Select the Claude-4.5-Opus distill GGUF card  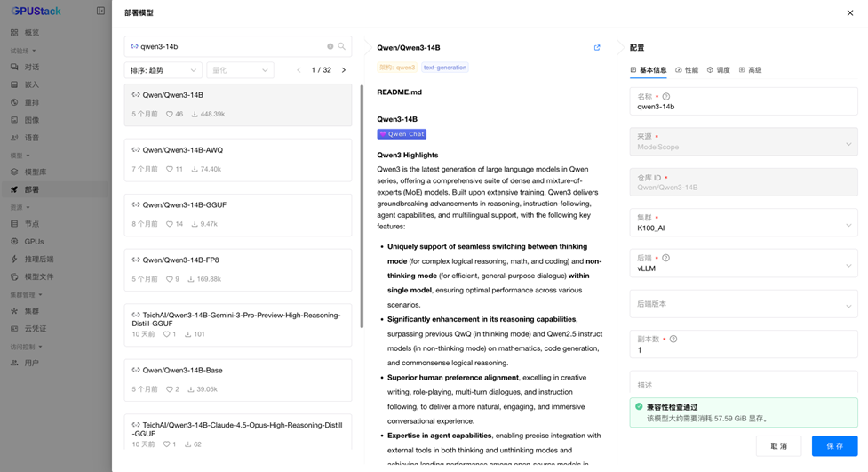238,432
